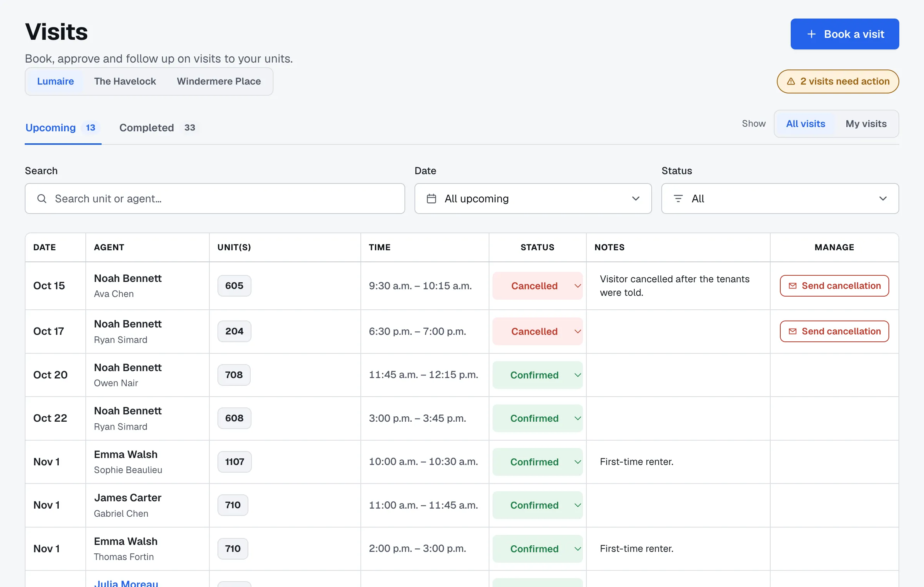
Task: Click the Book a visit button
Action: coord(844,34)
